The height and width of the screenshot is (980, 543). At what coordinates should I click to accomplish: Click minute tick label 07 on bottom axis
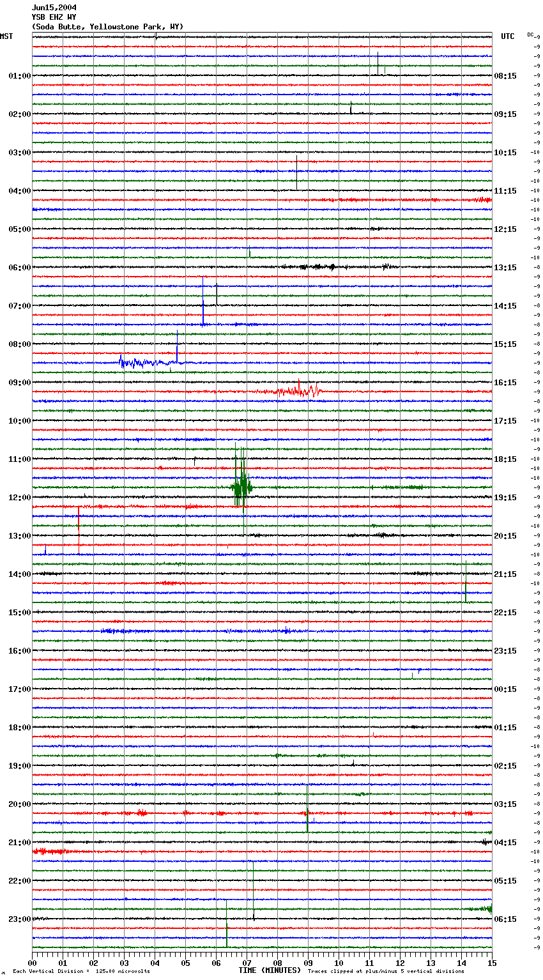(x=247, y=963)
